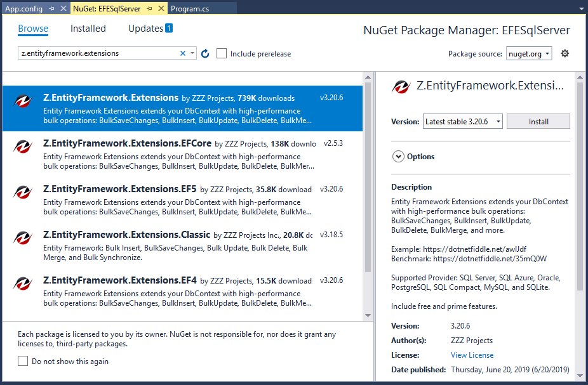Click the Example dotnetfiddle.net/awlJdf text
588x385 pixels.
(x=458, y=249)
